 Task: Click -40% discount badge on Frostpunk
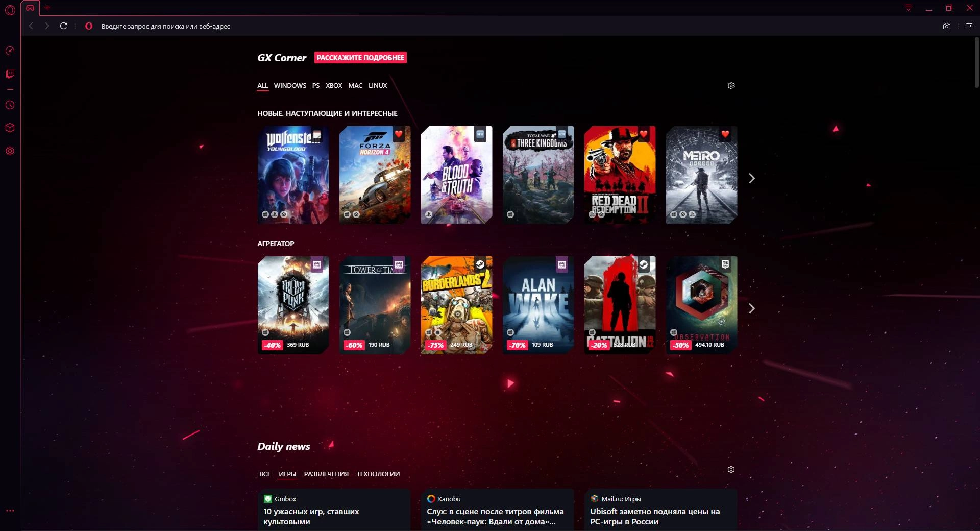click(272, 345)
